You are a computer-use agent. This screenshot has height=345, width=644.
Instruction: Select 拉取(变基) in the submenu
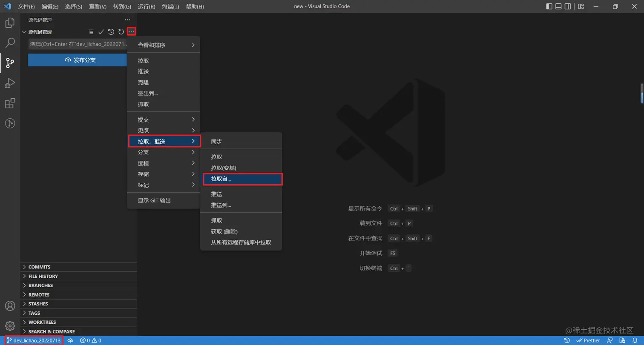pos(241,168)
